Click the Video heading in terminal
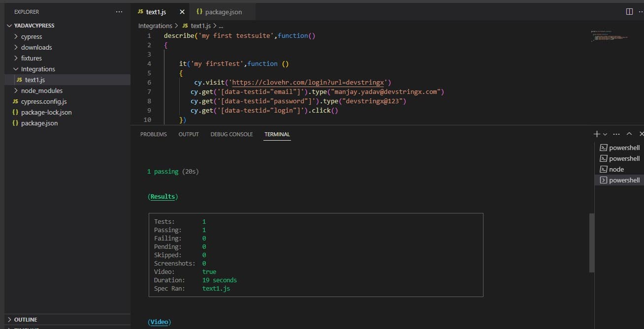 159,322
